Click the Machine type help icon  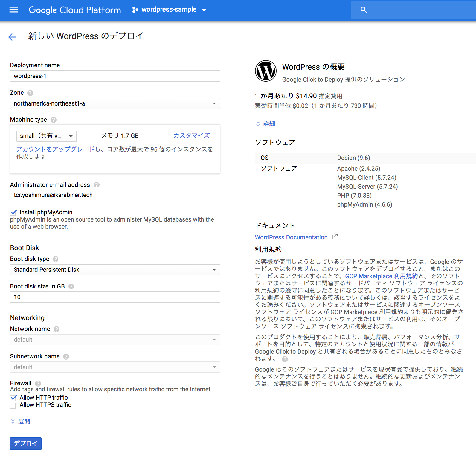54,120
